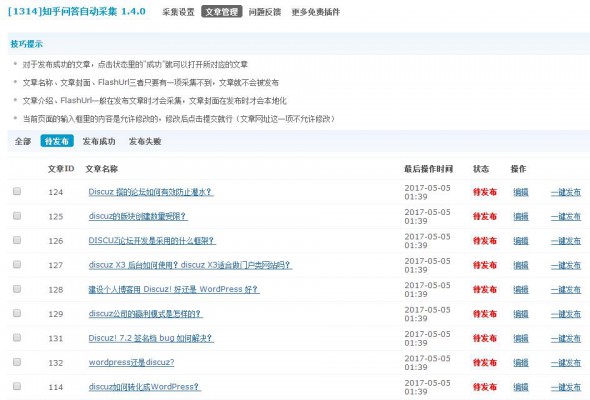Tick checkbox for article 131
The image size is (590, 400).
(x=17, y=338)
